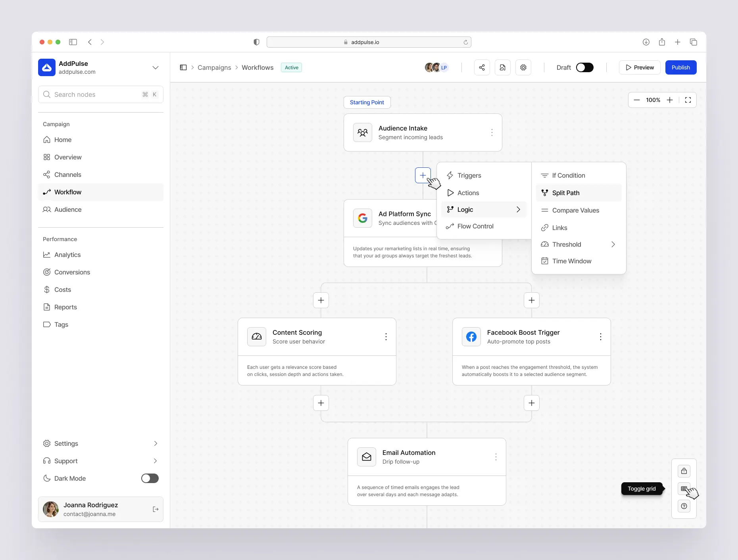The width and height of the screenshot is (738, 560).
Task: Toggle grid icon in canvas tools
Action: 684,489
